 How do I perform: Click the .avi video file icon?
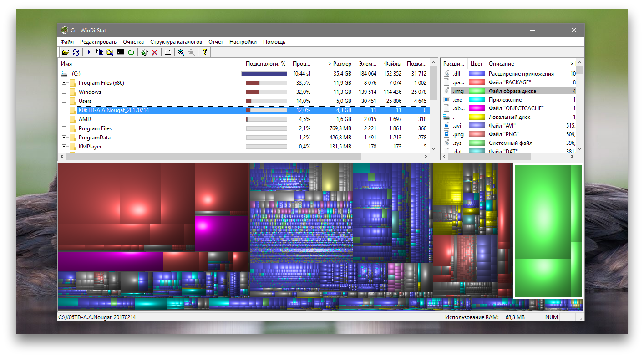(446, 126)
